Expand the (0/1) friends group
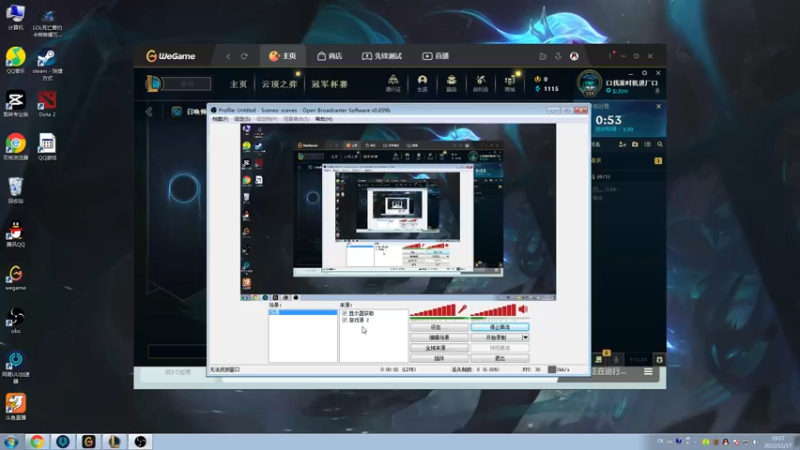This screenshot has width=800, height=450. [603, 177]
